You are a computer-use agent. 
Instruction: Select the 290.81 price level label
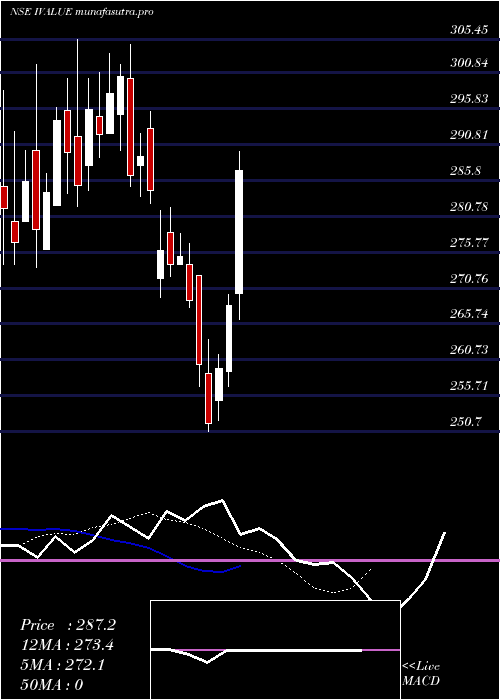[x=469, y=135]
